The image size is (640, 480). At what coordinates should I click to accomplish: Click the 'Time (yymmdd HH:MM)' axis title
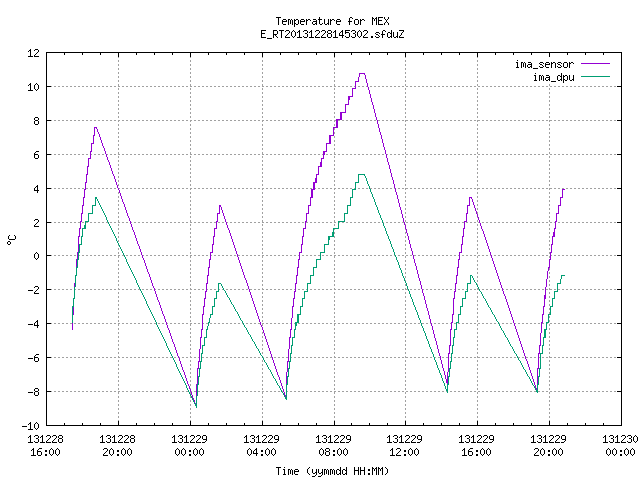[332, 471]
